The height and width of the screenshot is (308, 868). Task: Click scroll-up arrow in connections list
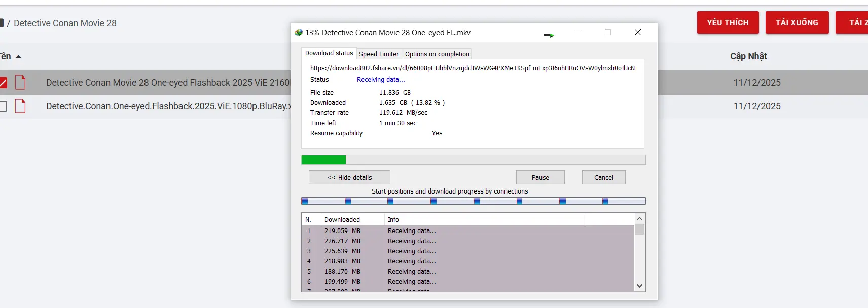pos(639,219)
